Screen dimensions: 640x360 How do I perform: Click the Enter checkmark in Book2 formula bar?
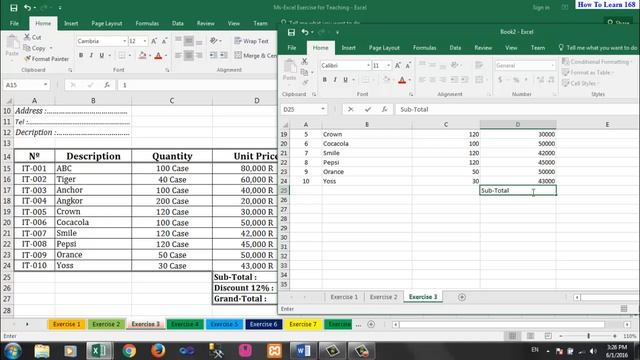point(368,109)
